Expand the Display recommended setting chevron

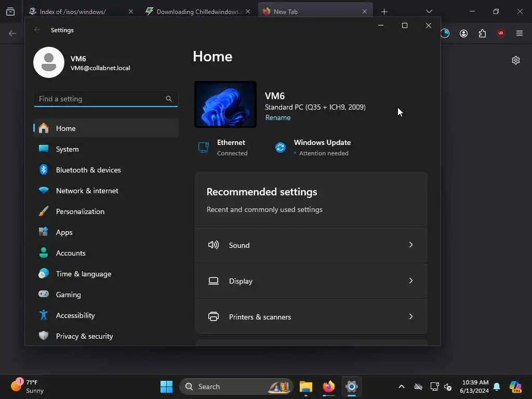click(x=411, y=281)
